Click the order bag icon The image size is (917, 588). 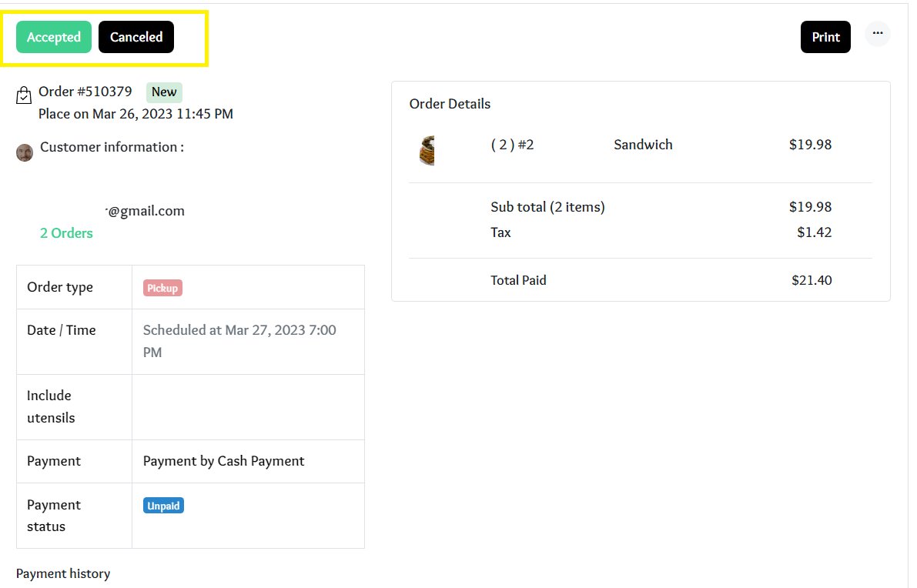point(24,95)
